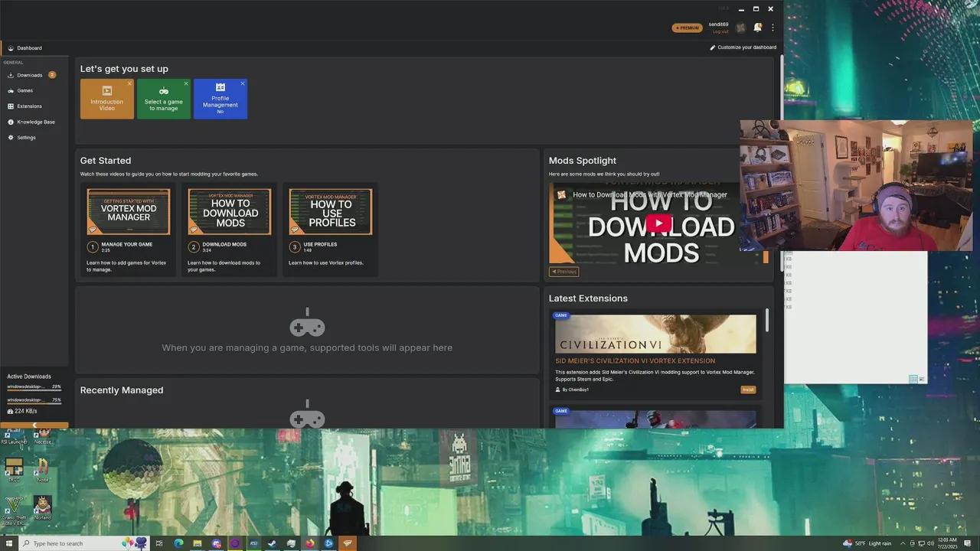This screenshot has height=551, width=980.
Task: Open the Grand Theft Auto V desktop shortcut
Action: pyautogui.click(x=14, y=510)
